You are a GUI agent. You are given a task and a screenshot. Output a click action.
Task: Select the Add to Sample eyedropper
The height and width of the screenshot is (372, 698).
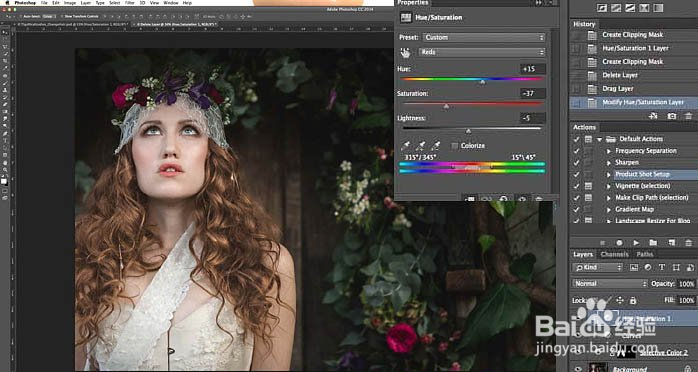click(x=420, y=146)
